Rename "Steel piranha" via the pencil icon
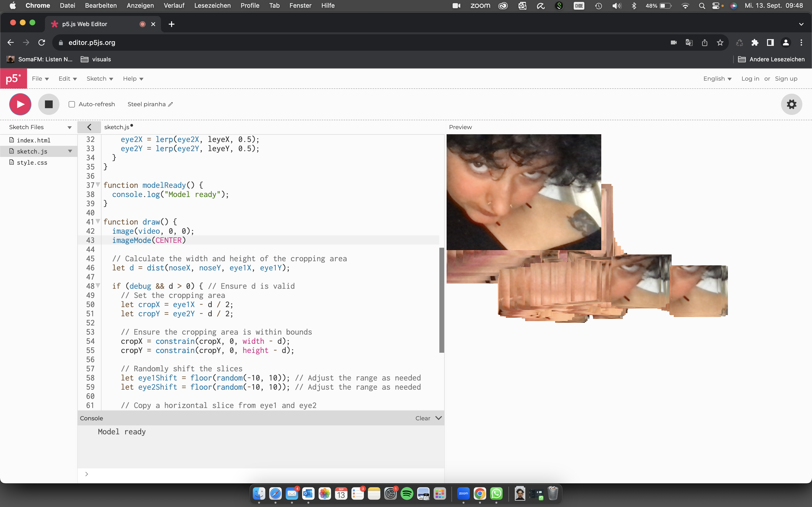 (x=170, y=104)
